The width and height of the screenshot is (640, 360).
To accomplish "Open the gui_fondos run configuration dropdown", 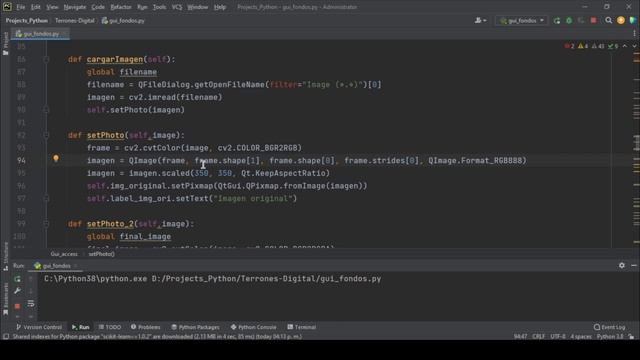I will [522, 20].
